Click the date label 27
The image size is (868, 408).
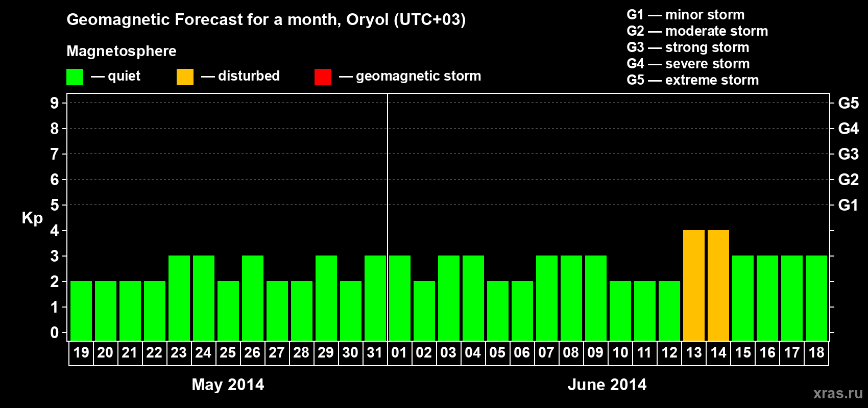tap(277, 352)
